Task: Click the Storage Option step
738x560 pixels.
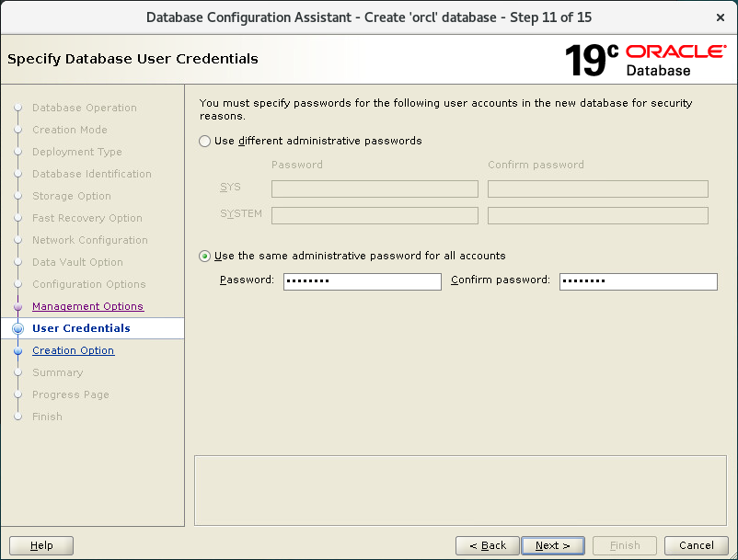Action: coord(72,196)
